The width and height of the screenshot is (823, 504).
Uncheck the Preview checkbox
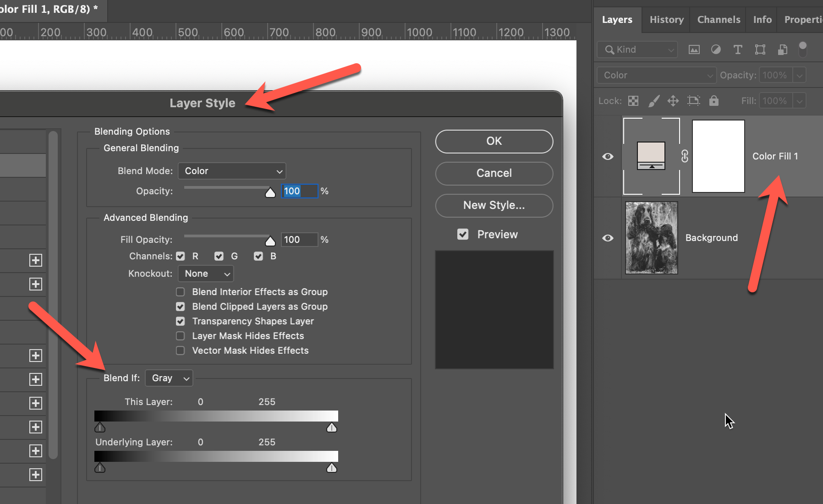(x=463, y=235)
